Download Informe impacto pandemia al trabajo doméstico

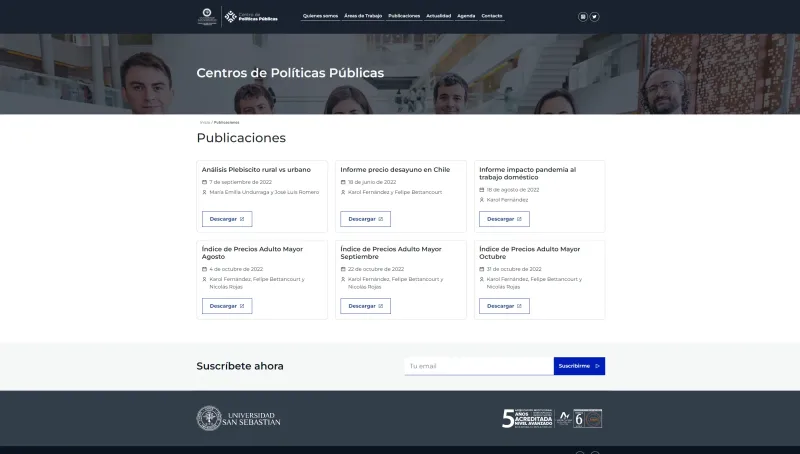point(504,219)
